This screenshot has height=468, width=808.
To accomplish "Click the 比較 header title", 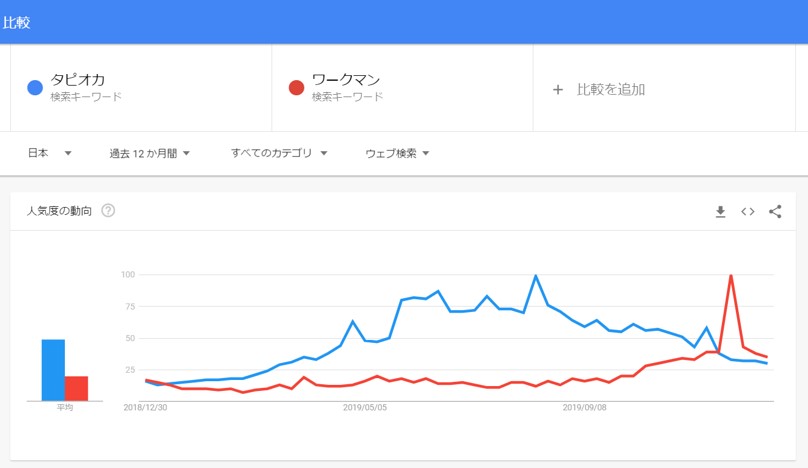I will point(16,23).
